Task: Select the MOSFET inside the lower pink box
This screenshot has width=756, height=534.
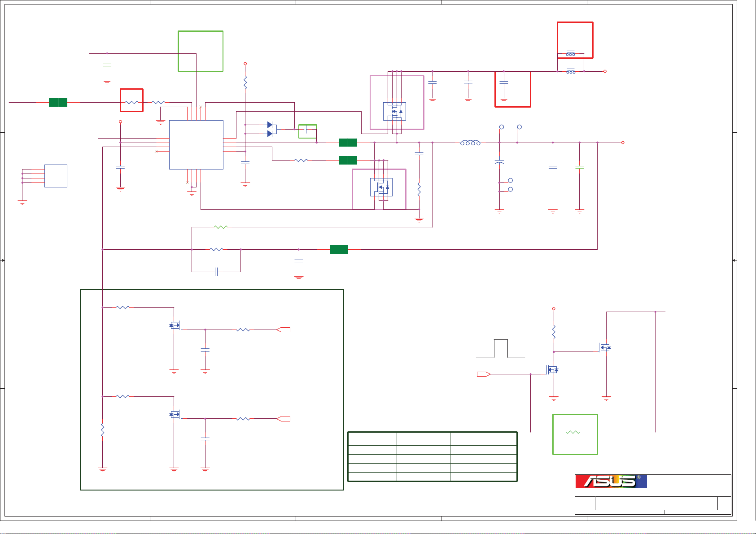Action: 381,187
